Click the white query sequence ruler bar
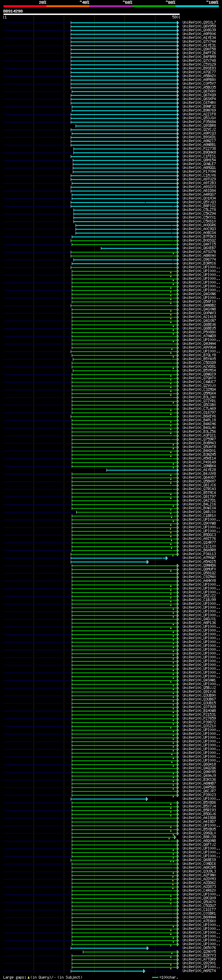 92,14
